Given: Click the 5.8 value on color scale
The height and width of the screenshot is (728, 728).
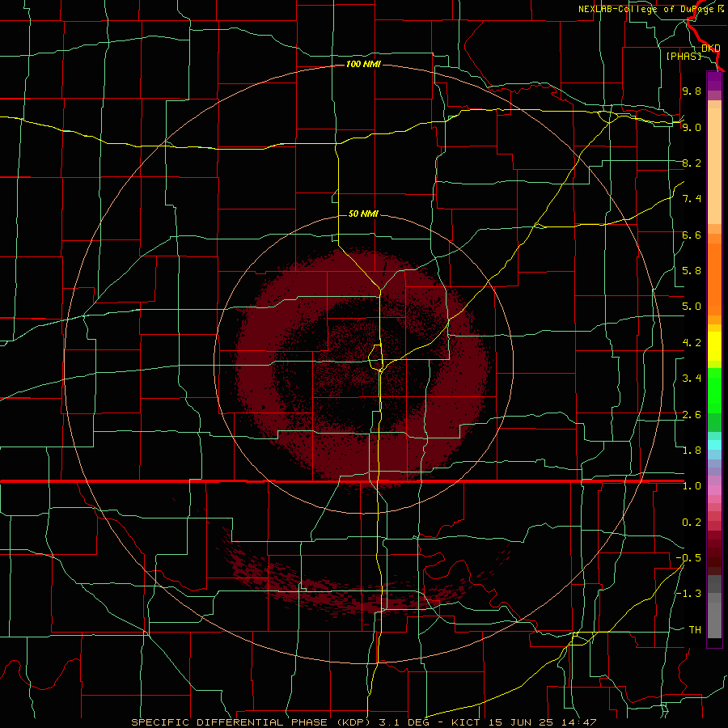Looking at the screenshot, I should click(692, 271).
